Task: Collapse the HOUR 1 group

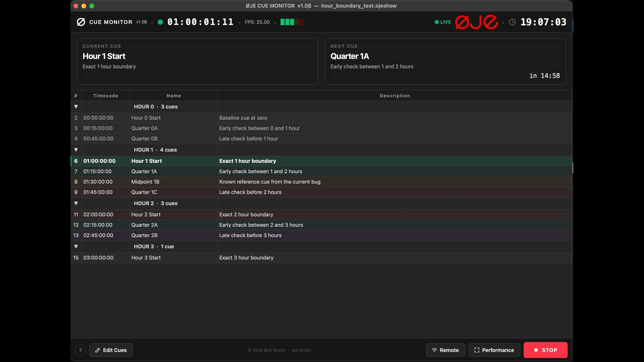Action: click(x=76, y=150)
